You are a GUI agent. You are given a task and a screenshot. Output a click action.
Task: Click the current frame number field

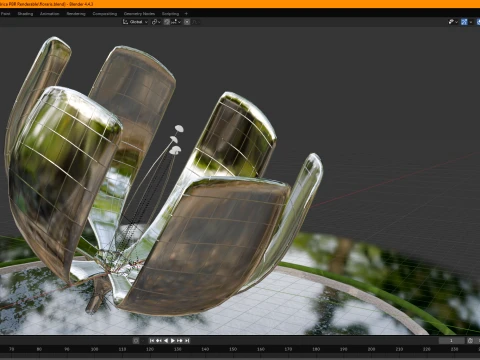pos(451,340)
